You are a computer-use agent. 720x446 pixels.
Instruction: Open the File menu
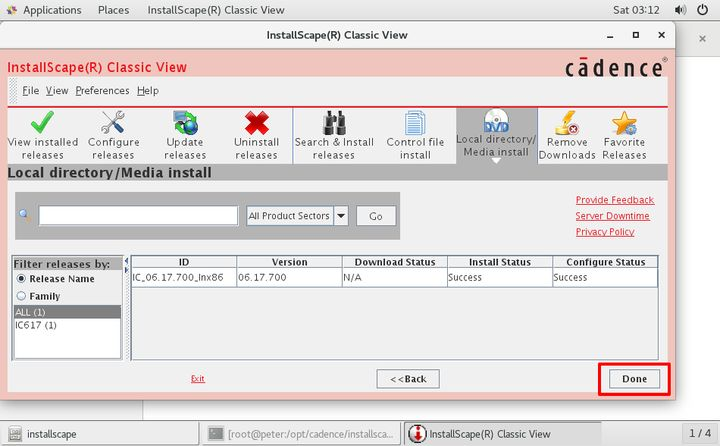(x=31, y=91)
